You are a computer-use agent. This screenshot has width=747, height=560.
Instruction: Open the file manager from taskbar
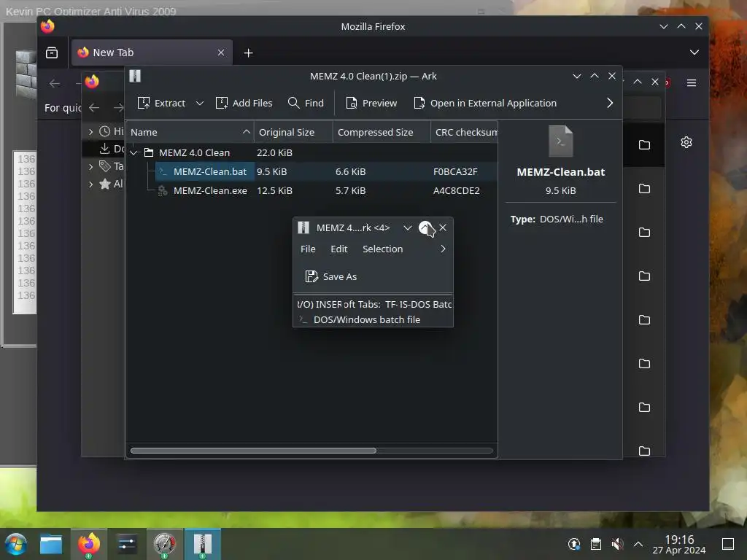click(51, 544)
